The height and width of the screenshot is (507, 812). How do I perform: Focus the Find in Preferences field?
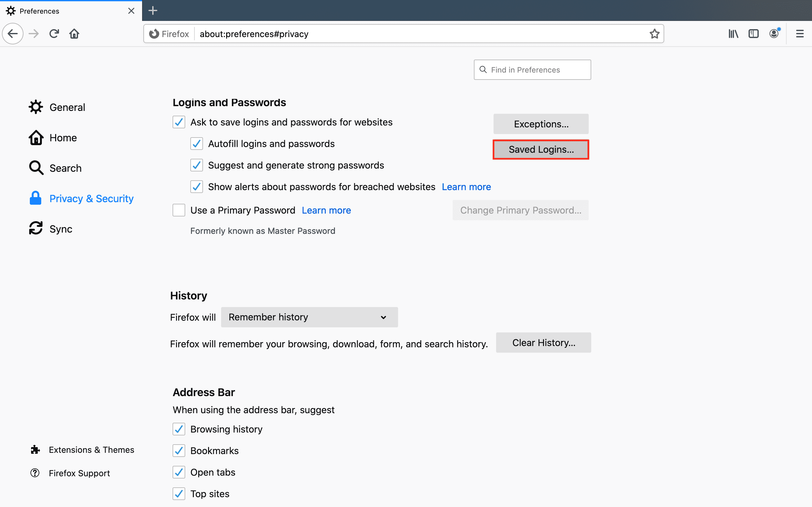click(x=532, y=70)
